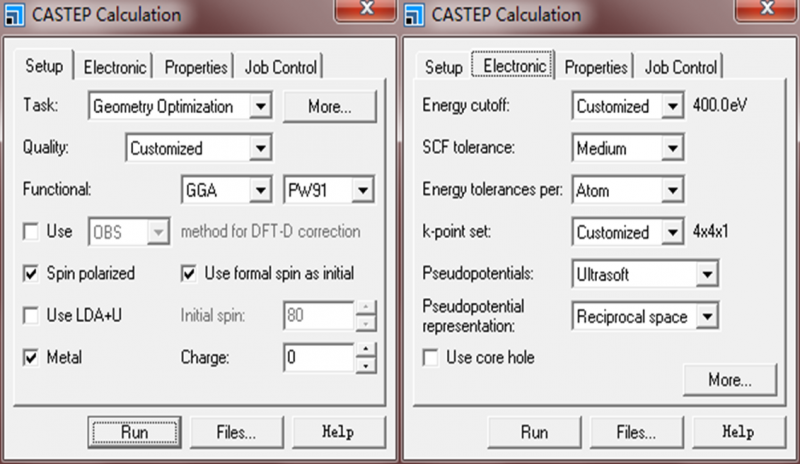This screenshot has width=800, height=464.
Task: Open Energy tolerances per Atom dropdown
Action: 628,190
